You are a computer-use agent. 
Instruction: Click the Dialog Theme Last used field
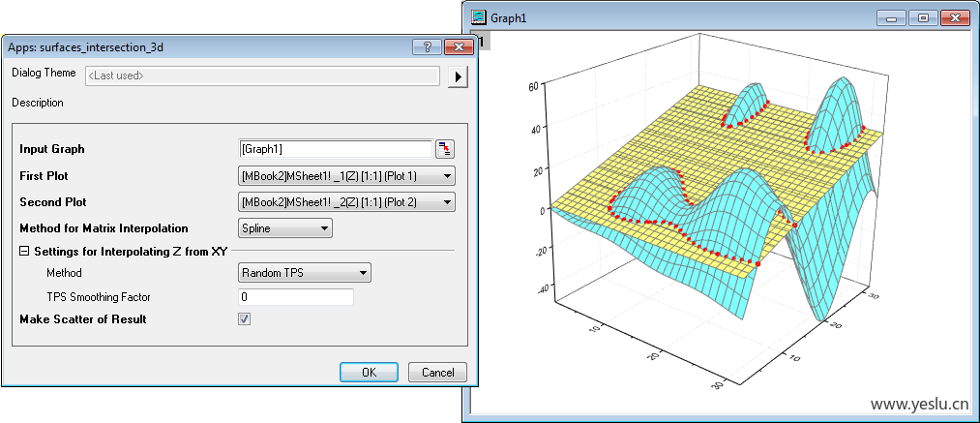click(262, 76)
